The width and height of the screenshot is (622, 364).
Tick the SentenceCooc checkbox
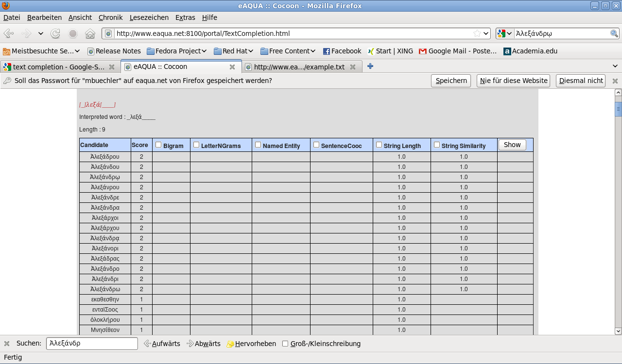click(x=316, y=145)
